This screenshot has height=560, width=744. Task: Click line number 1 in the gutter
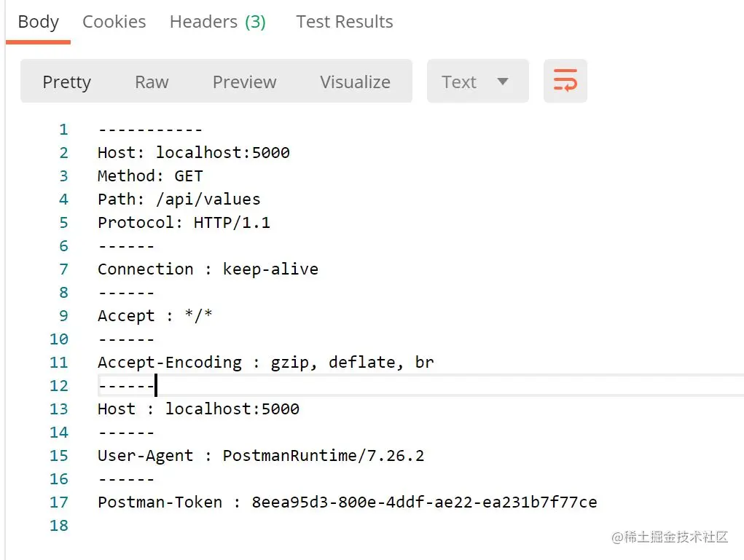pyautogui.click(x=63, y=130)
